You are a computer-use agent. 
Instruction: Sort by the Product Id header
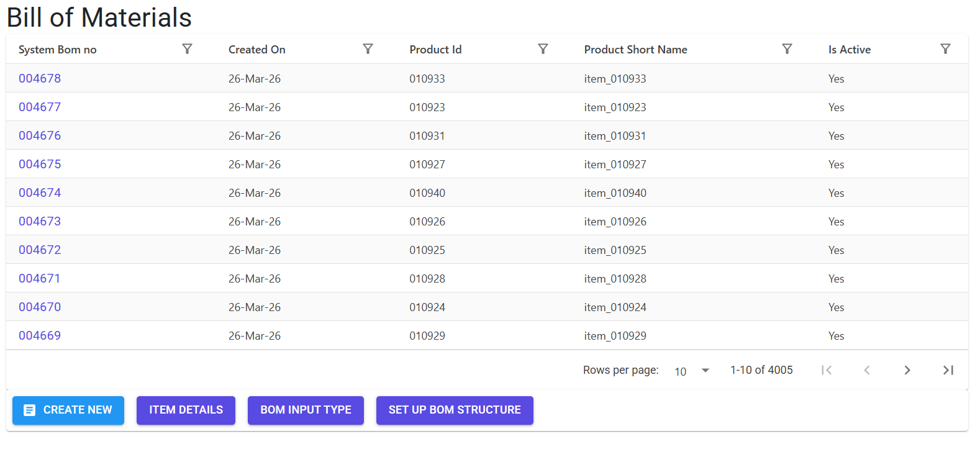[x=435, y=50]
